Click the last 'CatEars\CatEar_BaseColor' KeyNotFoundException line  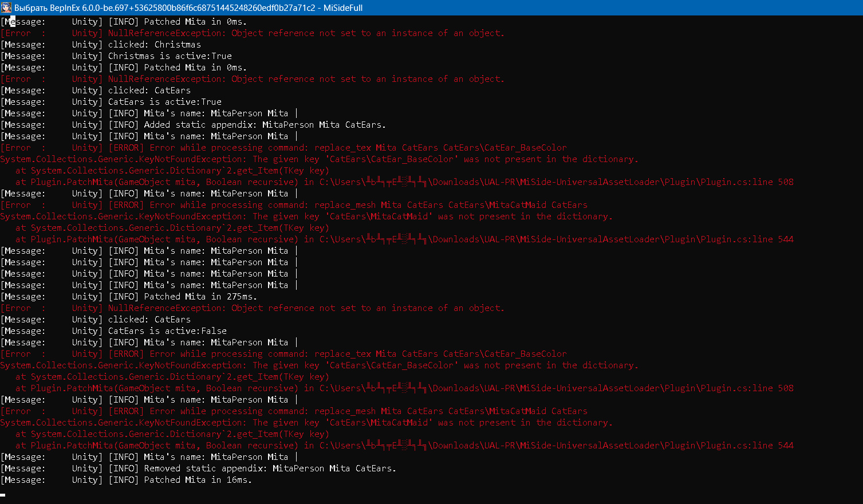319,365
